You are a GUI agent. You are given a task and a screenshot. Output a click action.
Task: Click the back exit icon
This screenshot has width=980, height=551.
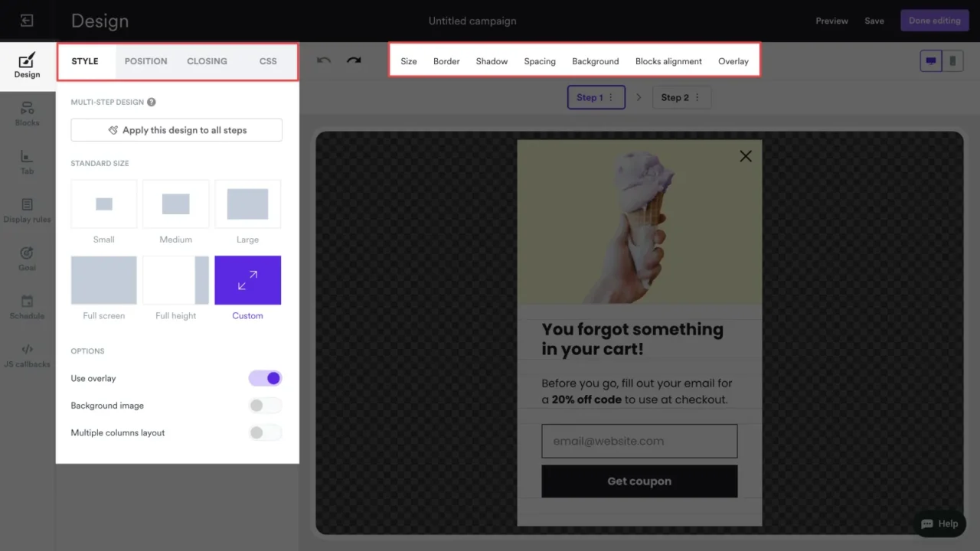click(x=27, y=21)
